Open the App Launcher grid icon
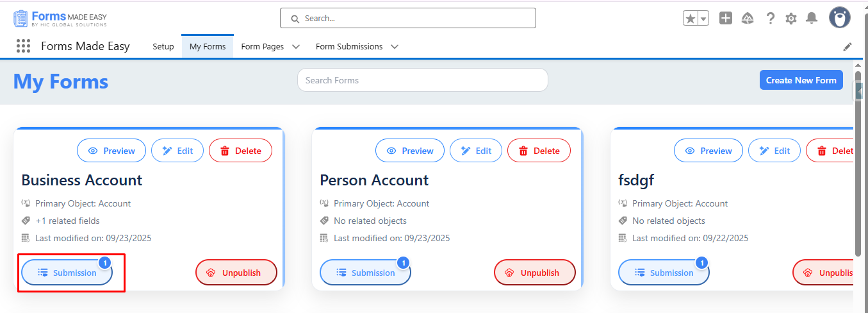This screenshot has height=313, width=868. [24, 46]
